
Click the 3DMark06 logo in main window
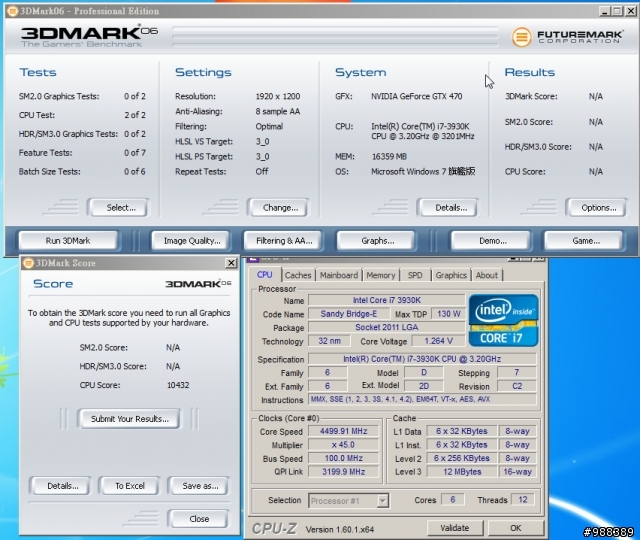click(x=89, y=36)
